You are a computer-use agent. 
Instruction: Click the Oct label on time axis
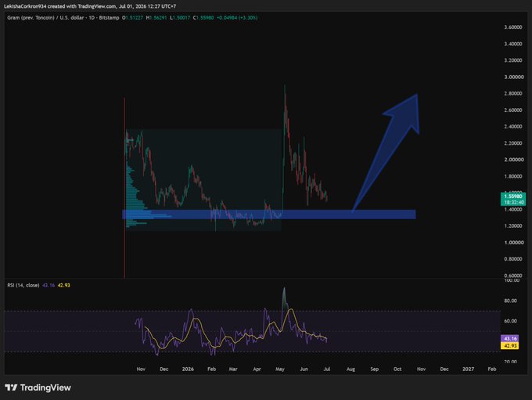[397, 369]
